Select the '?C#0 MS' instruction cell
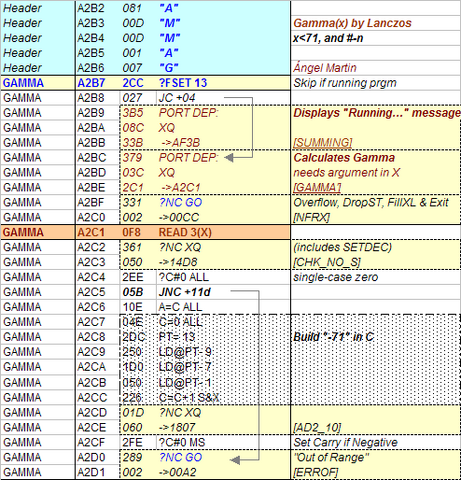The width and height of the screenshot is (461, 480). tap(182, 442)
